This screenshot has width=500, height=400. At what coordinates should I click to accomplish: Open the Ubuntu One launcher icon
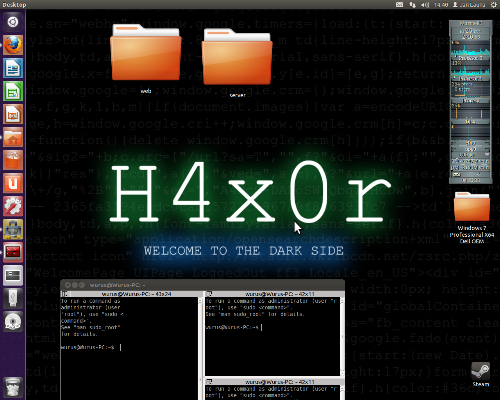(x=13, y=183)
